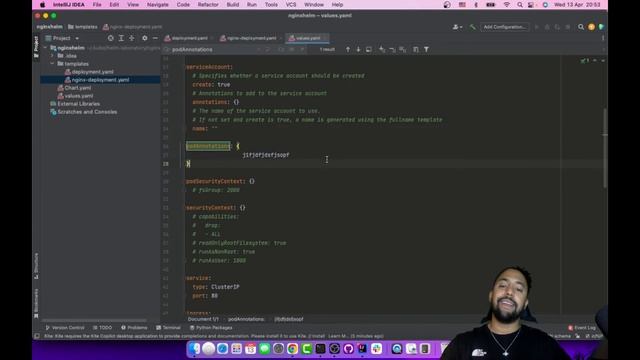The height and width of the screenshot is (360, 640).
Task: Click the Search Everywhere magnifier icon
Action: (x=581, y=27)
